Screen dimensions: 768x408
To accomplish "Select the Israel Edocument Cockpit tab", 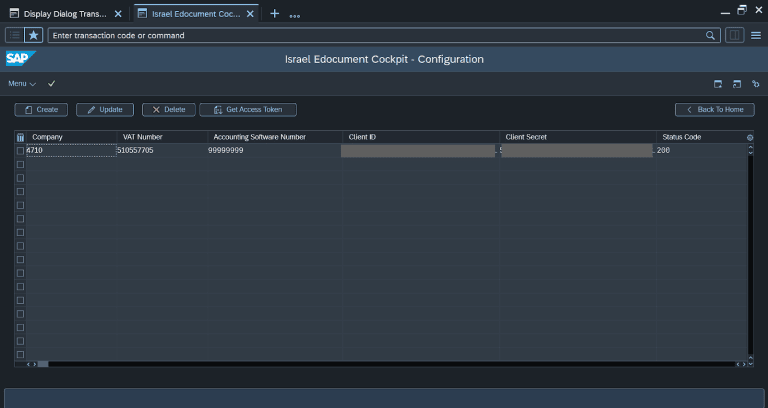I will coord(196,14).
